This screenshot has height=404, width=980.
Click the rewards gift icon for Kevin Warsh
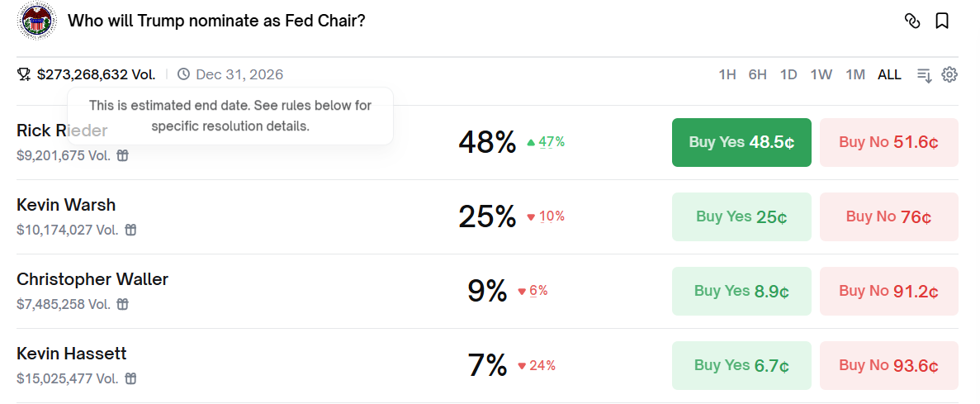point(130,230)
